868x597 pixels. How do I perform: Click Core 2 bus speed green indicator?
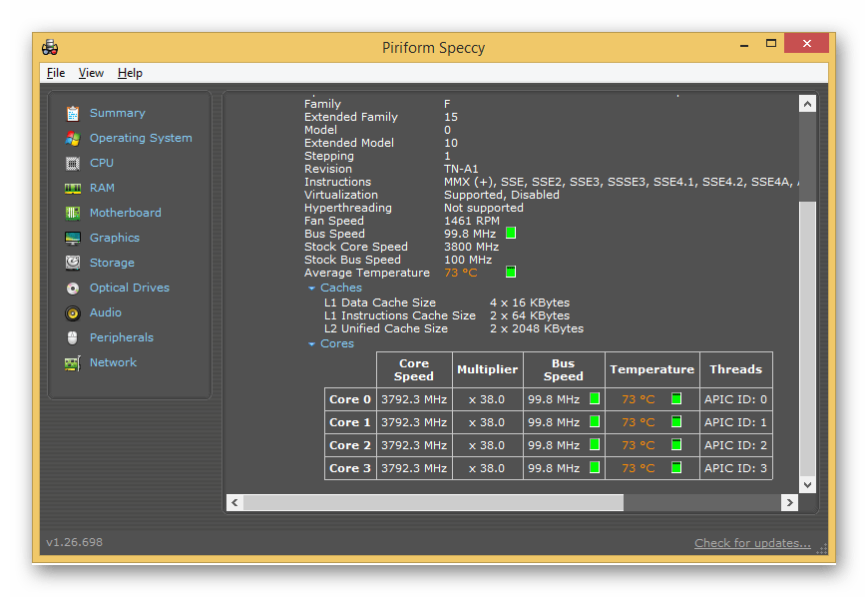tap(595, 444)
